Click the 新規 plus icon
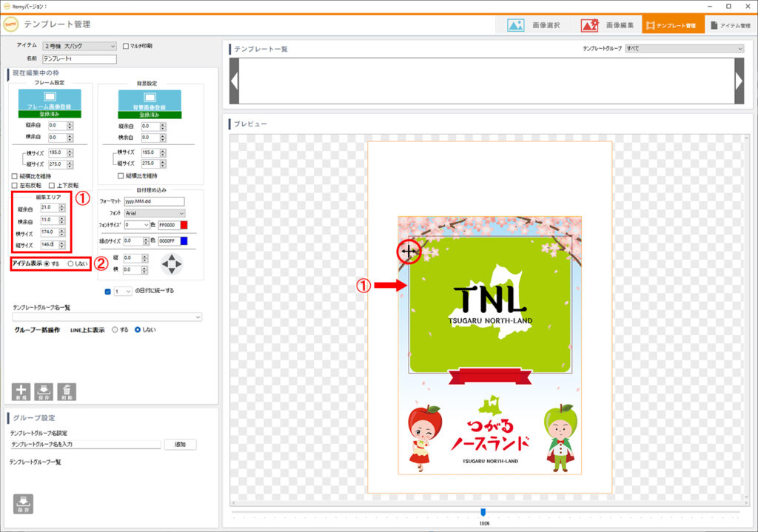Image resolution: width=758 pixels, height=532 pixels. click(21, 391)
